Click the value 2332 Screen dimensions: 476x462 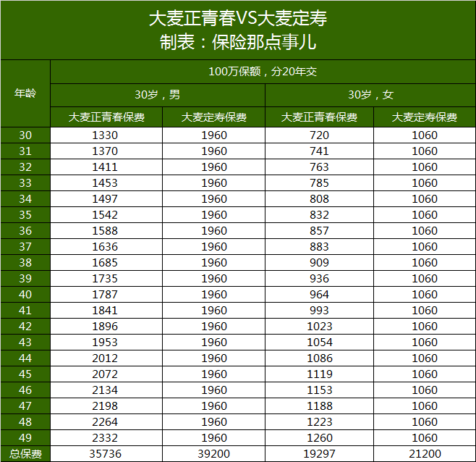(x=105, y=437)
